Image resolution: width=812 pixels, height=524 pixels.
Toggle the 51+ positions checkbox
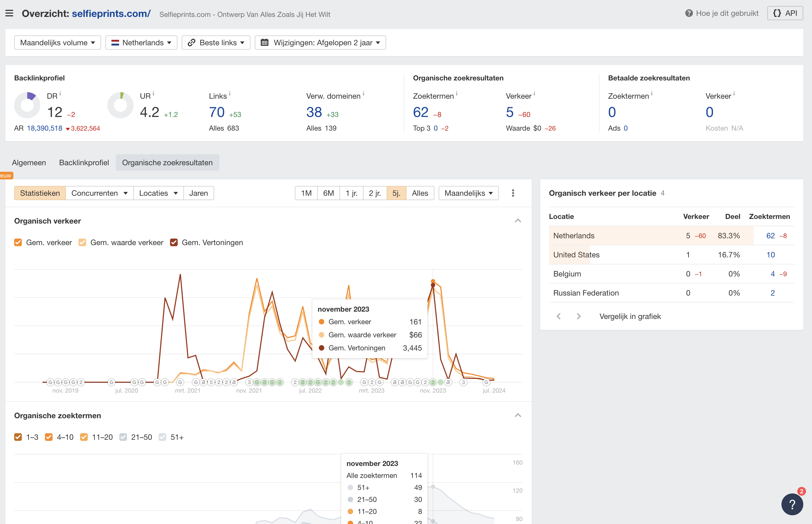coord(162,437)
